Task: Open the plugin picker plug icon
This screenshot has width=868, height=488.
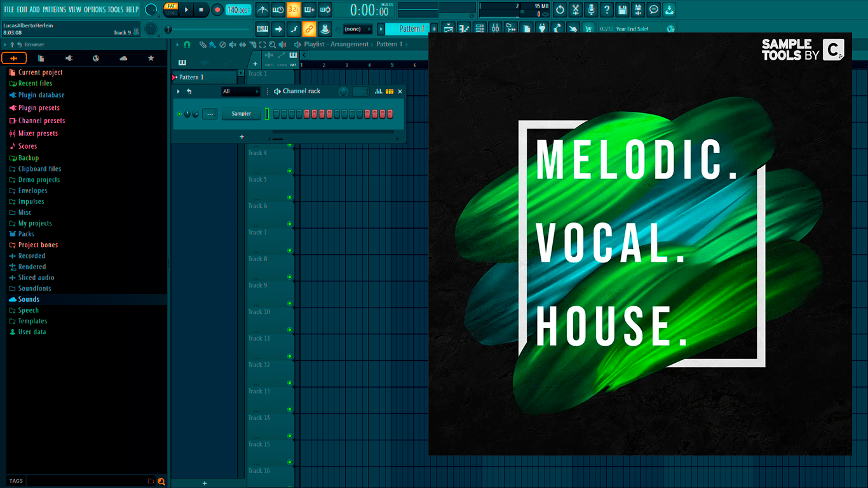Action: tap(542, 29)
